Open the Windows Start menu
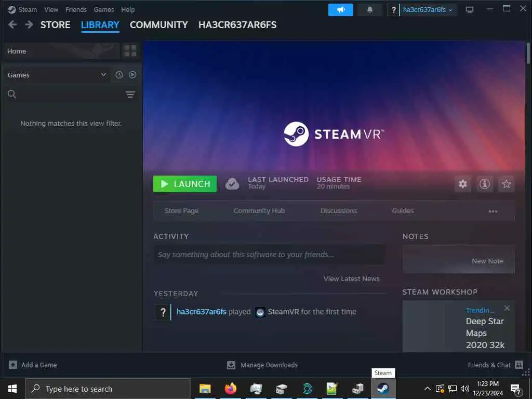This screenshot has width=532, height=399. [12, 389]
